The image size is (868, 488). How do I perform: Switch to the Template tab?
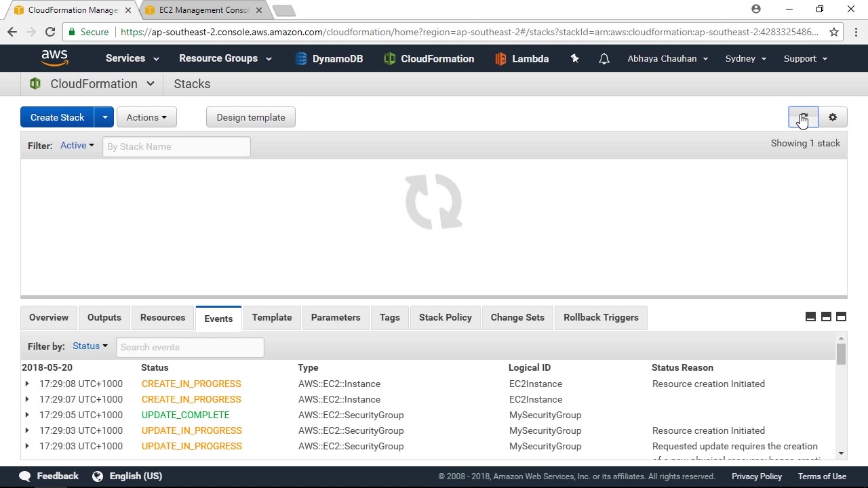pos(272,318)
